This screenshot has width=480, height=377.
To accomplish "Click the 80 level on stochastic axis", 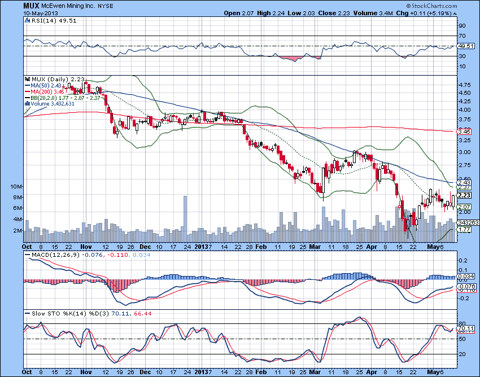I will 462,324.
